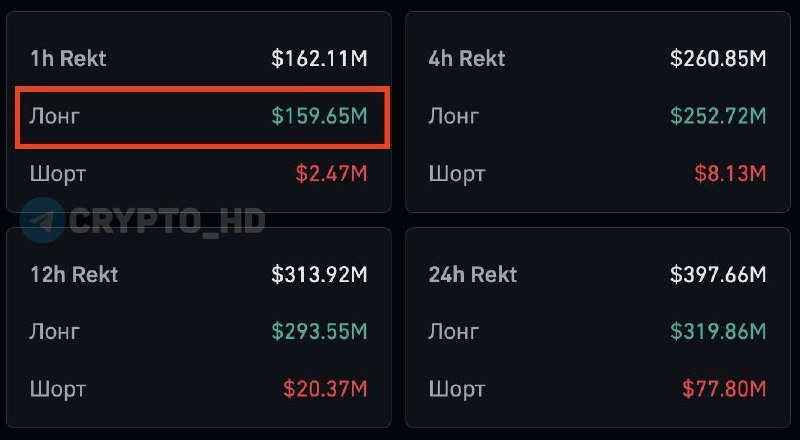Open the 12h Rekt card title

(74, 275)
